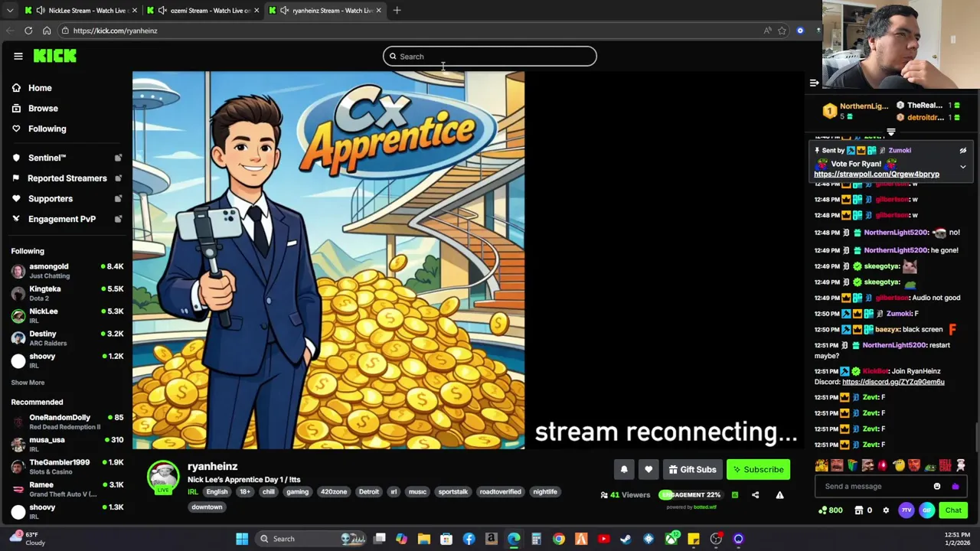The image size is (980, 551).
Task: Open Destiny channel from Following list
Action: [67, 338]
